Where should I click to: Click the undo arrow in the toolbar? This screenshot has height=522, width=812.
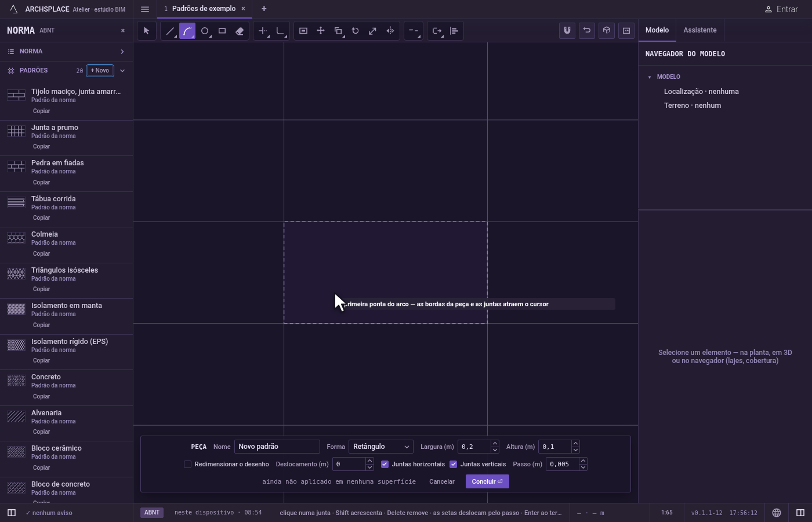click(587, 31)
